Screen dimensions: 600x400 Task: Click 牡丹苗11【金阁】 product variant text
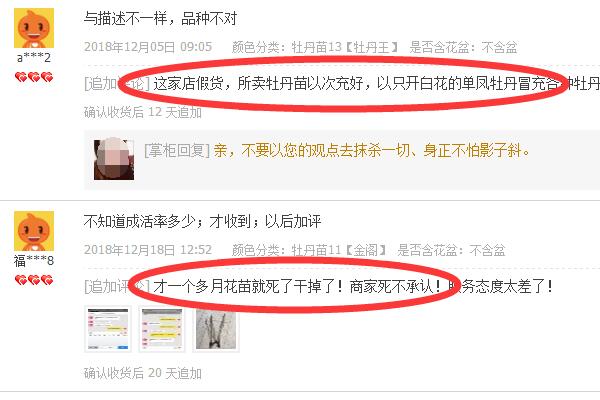coord(339,250)
